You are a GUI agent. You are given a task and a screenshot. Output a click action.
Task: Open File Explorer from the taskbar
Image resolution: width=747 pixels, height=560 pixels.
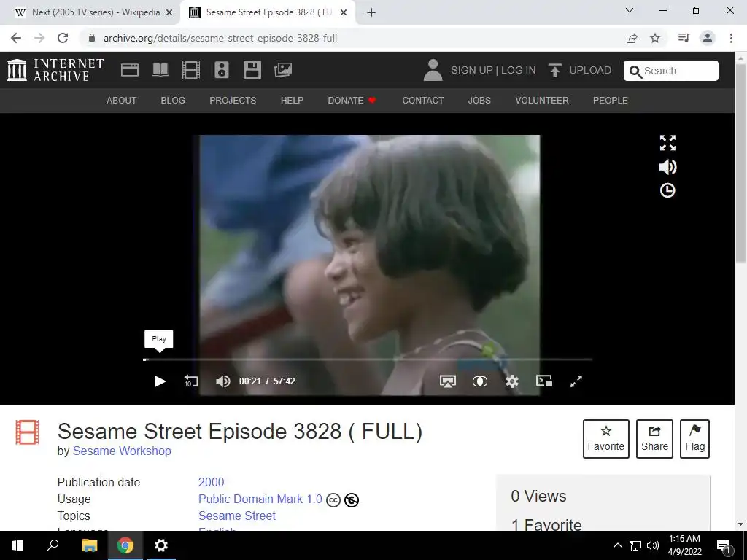89,545
